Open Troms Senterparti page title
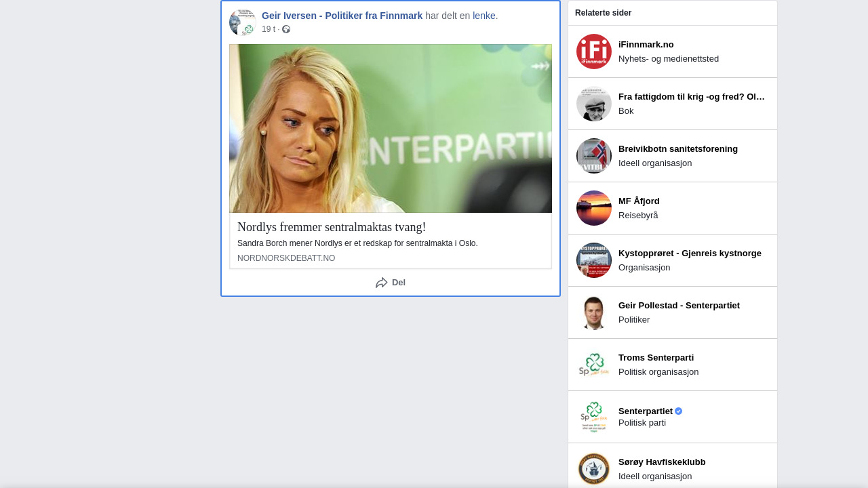The image size is (868, 488). (x=656, y=358)
